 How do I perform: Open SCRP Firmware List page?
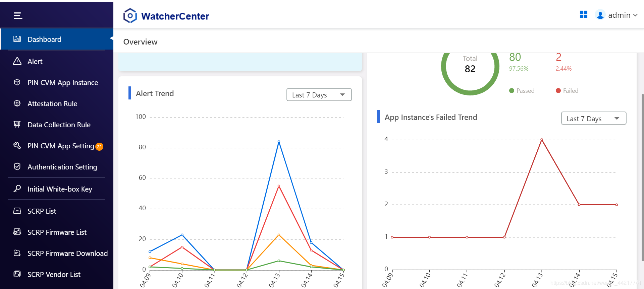[x=57, y=232]
